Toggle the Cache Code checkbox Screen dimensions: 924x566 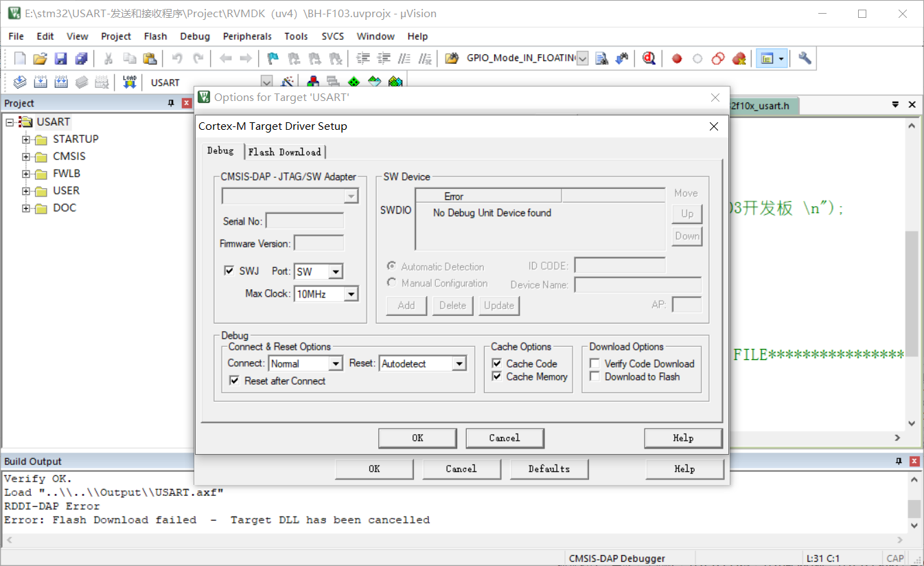[x=498, y=363]
